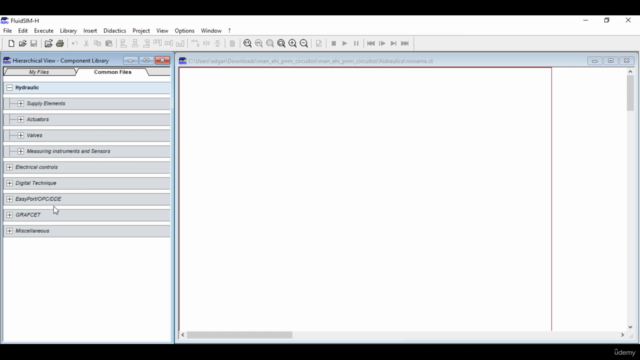Create a new circuit file
640x360 pixels.
(11, 43)
